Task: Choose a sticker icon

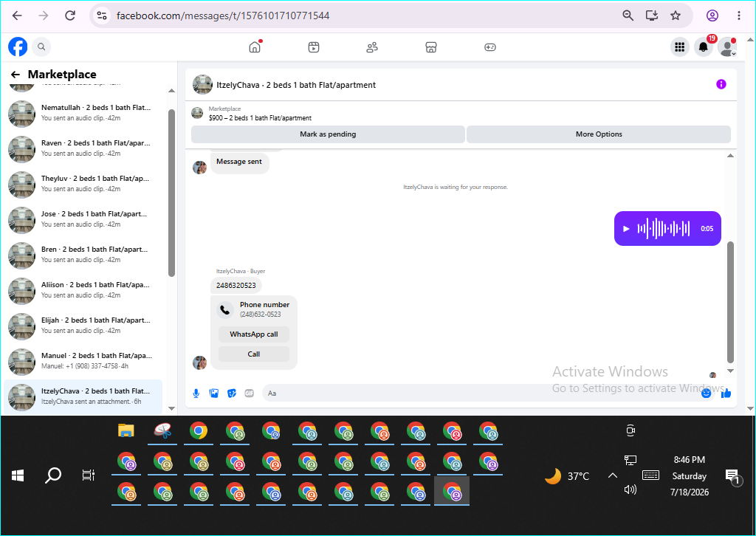Action: point(231,394)
